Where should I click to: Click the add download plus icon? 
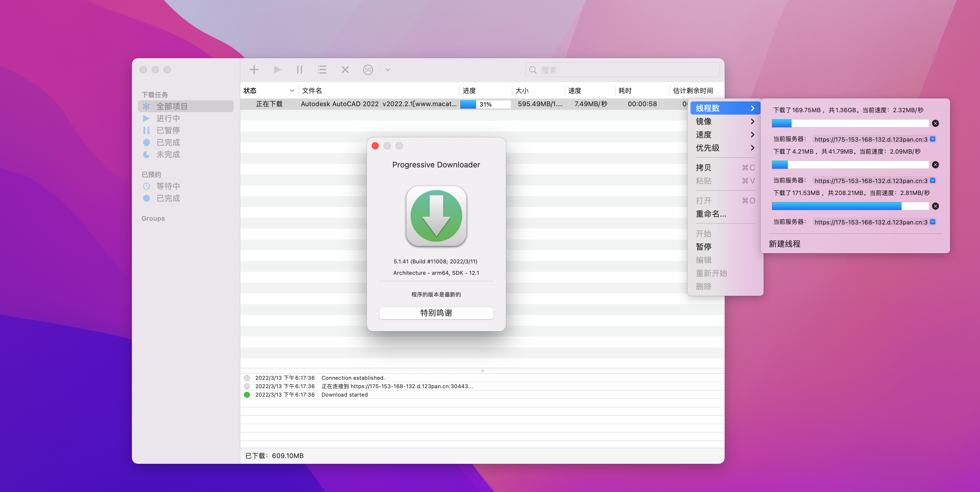(x=254, y=70)
